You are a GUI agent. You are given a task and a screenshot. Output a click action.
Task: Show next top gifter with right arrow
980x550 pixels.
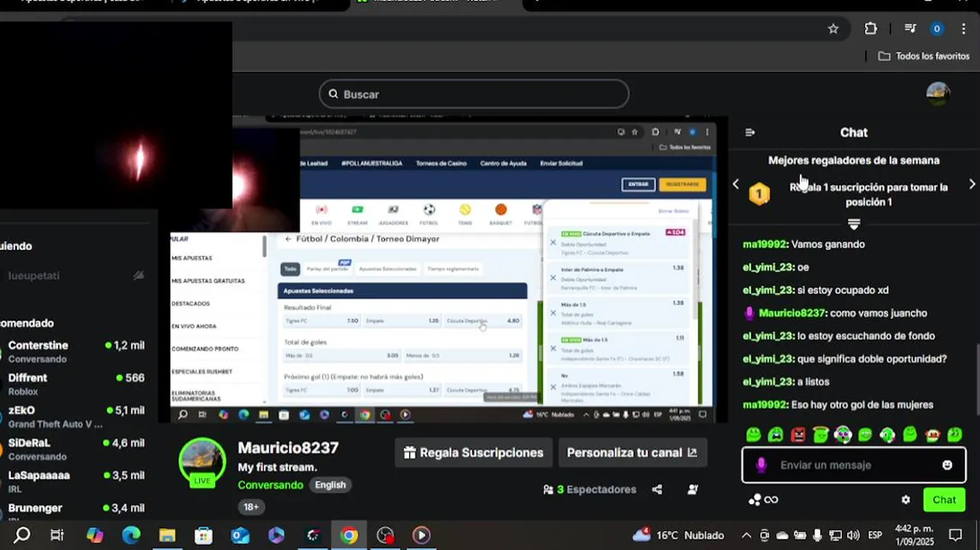(972, 184)
